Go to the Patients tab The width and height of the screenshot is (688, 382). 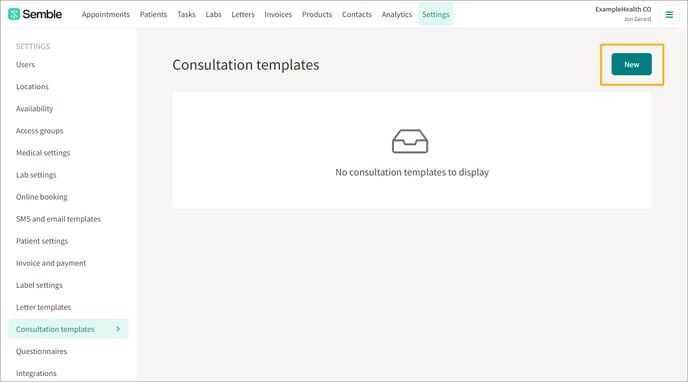pos(153,14)
